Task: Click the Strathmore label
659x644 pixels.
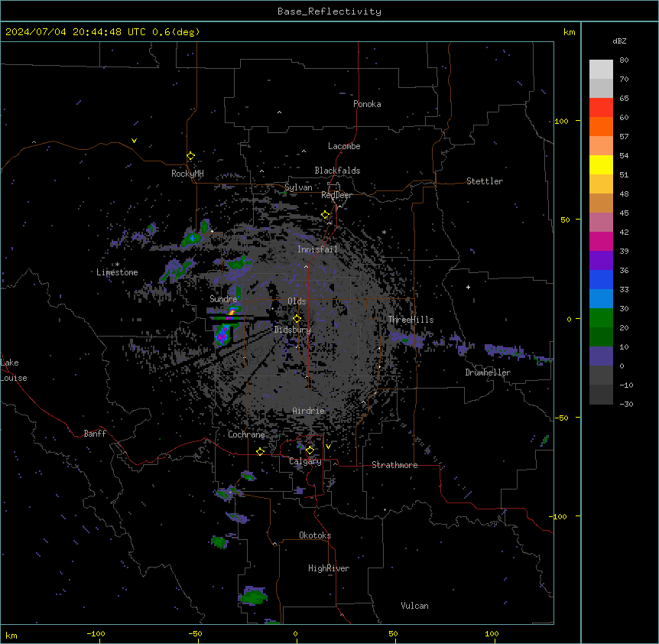Action: click(x=394, y=465)
